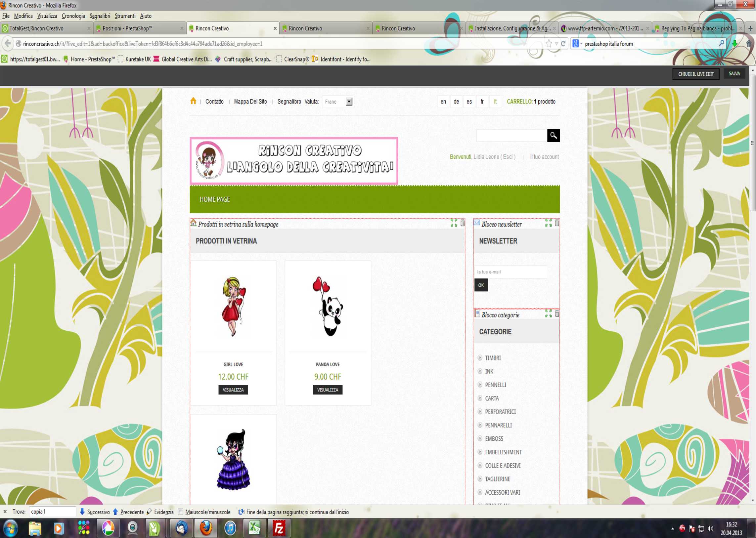Click the black search magnifier button
This screenshot has height=538, width=756.
[553, 135]
